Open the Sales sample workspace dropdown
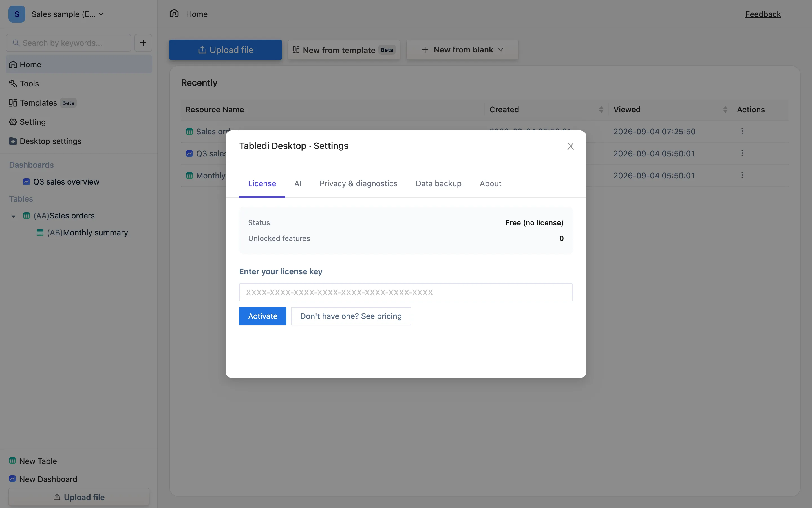This screenshot has height=508, width=812. pyautogui.click(x=67, y=14)
